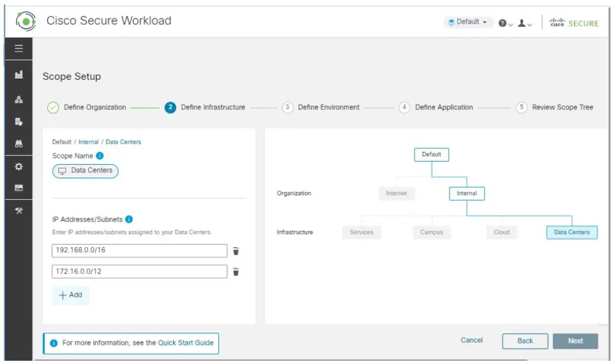This screenshot has height=364, width=615.
Task: Open the hamburger navigation menu
Action: click(19, 49)
